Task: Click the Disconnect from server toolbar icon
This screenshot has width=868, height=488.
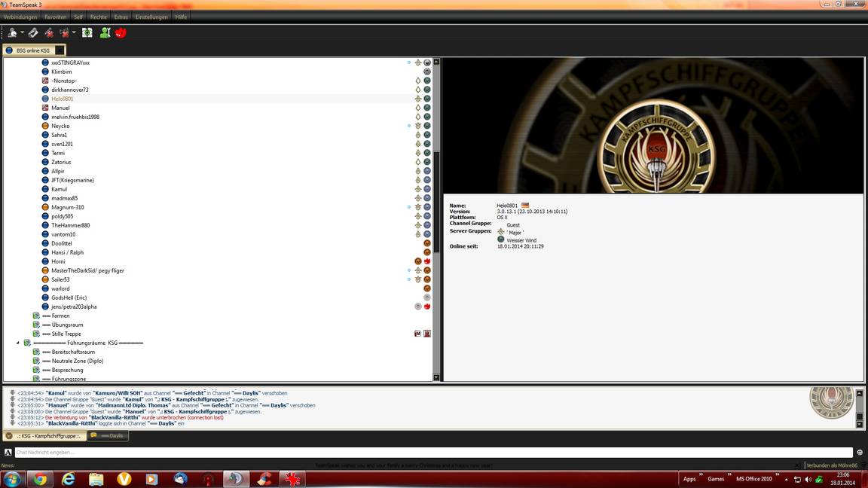Action: pyautogui.click(x=49, y=33)
